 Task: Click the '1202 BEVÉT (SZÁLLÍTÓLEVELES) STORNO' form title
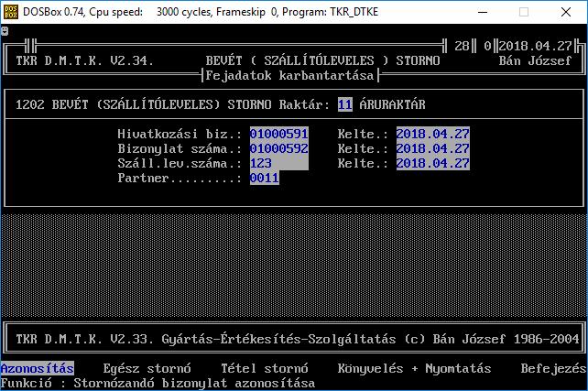[143, 104]
